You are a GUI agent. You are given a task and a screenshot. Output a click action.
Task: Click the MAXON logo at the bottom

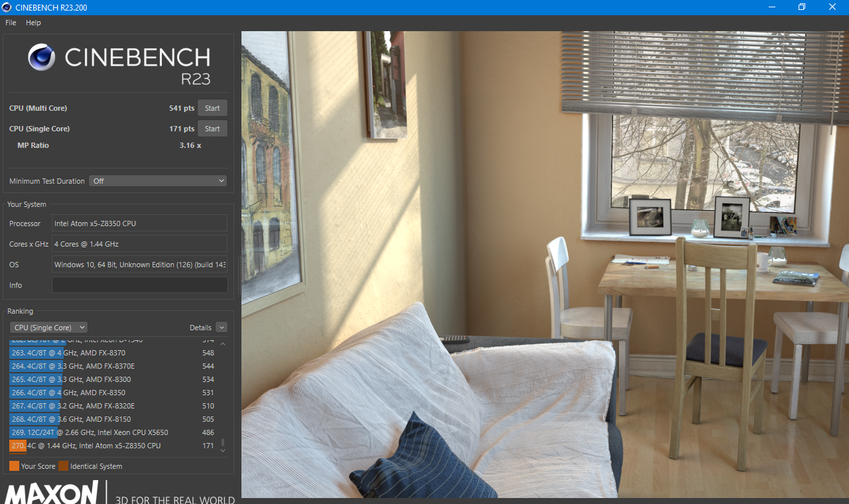pos(52,494)
